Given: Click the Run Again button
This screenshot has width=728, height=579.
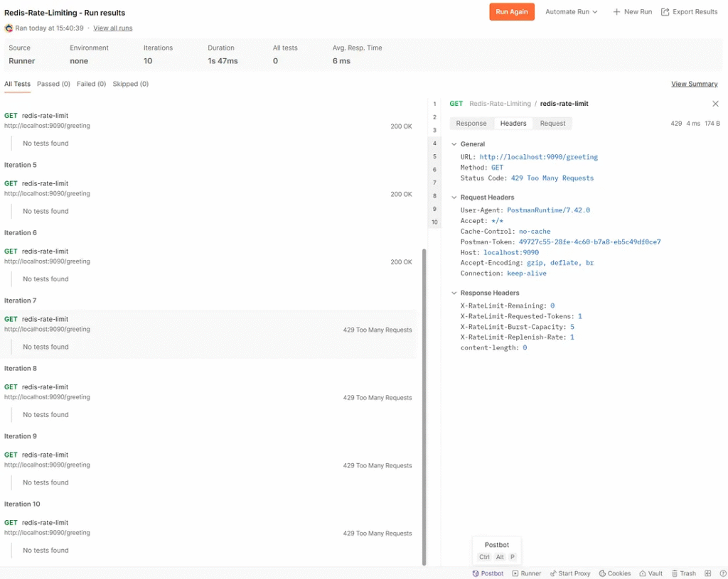Looking at the screenshot, I should pos(512,12).
